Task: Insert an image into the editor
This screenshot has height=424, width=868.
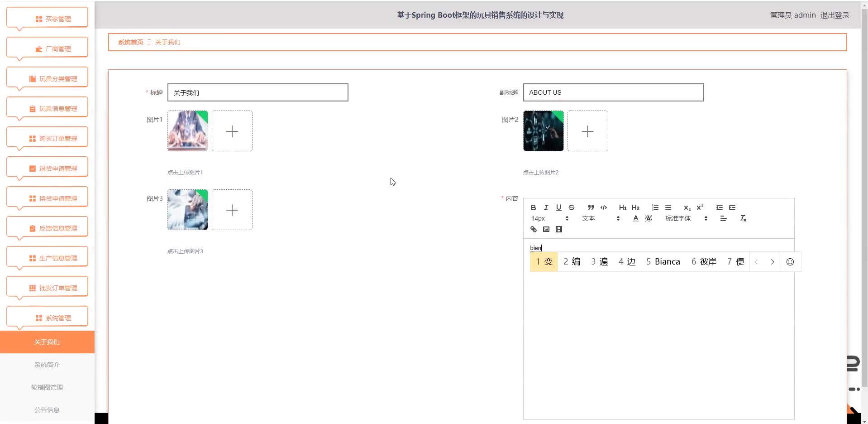Action: click(546, 229)
